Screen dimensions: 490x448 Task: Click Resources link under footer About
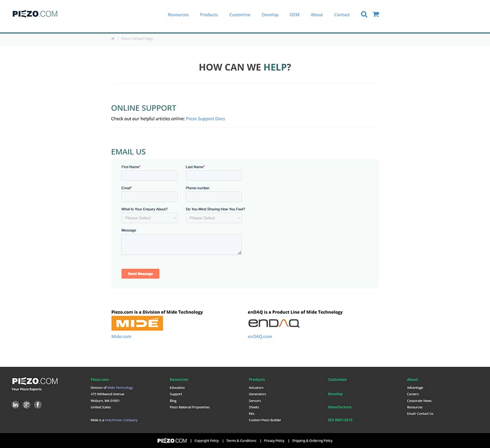415,407
